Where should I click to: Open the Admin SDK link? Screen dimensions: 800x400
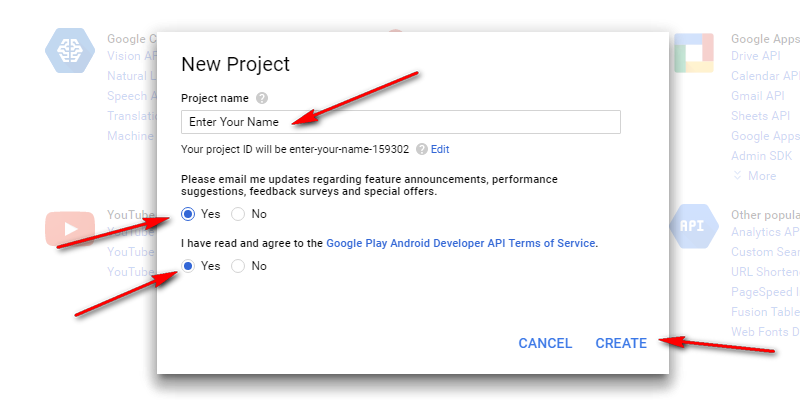click(x=762, y=156)
